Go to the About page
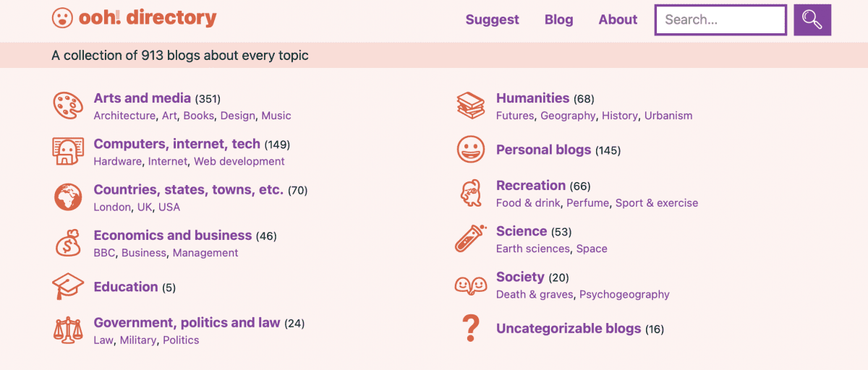The image size is (868, 370). tap(618, 20)
